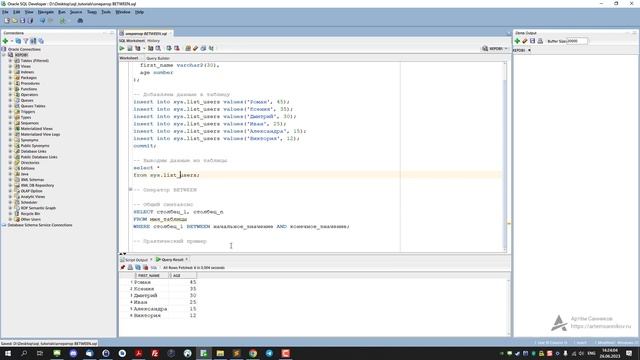Select the Query Result tab

click(x=172, y=260)
